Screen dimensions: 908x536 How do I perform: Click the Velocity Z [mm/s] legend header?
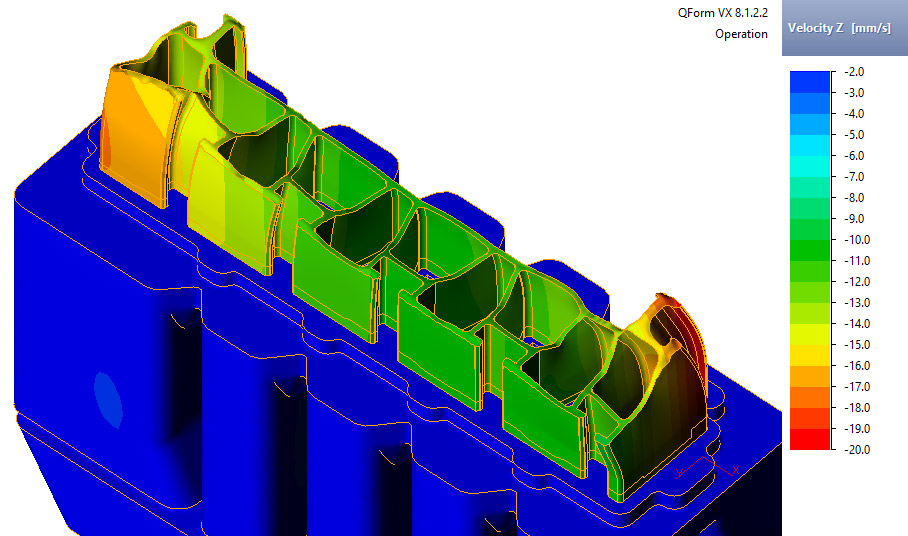pos(844,28)
